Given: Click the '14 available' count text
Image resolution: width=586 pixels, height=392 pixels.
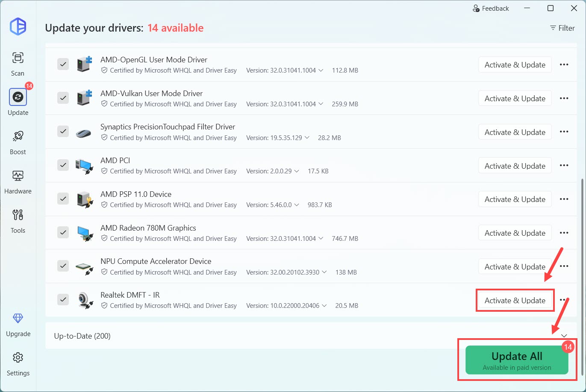Looking at the screenshot, I should (x=175, y=28).
